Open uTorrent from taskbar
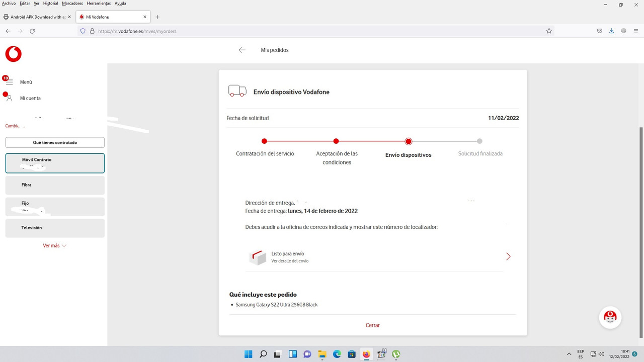Screen dimensions: 644x362 coord(396,354)
